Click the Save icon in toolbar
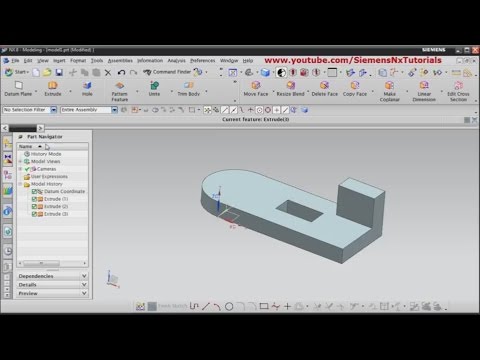Image resolution: width=480 pixels, height=360 pixels. [x=59, y=72]
